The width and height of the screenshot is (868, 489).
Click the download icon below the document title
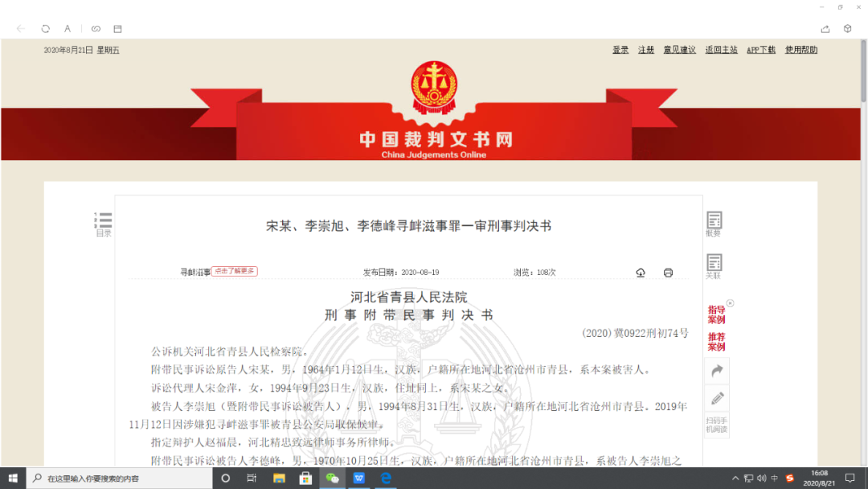[640, 272]
